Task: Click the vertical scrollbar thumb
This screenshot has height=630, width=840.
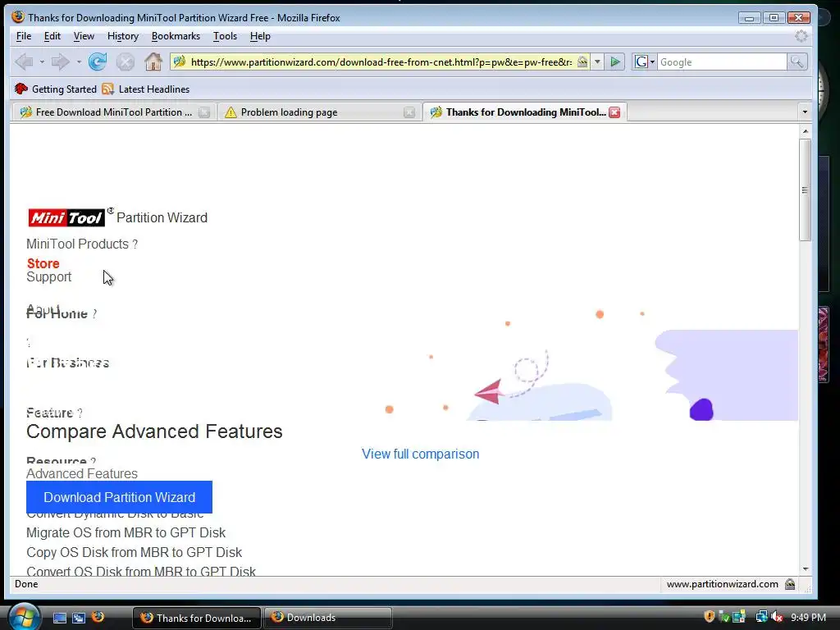Action: click(x=805, y=190)
